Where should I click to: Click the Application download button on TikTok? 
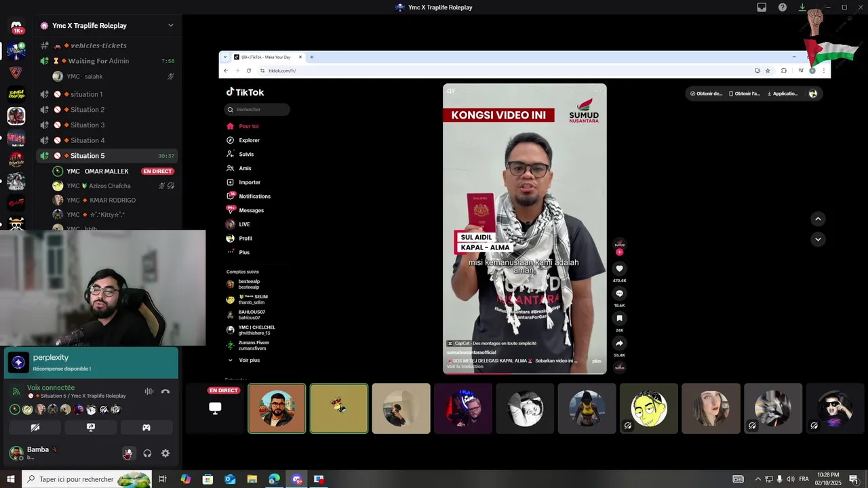(x=782, y=94)
